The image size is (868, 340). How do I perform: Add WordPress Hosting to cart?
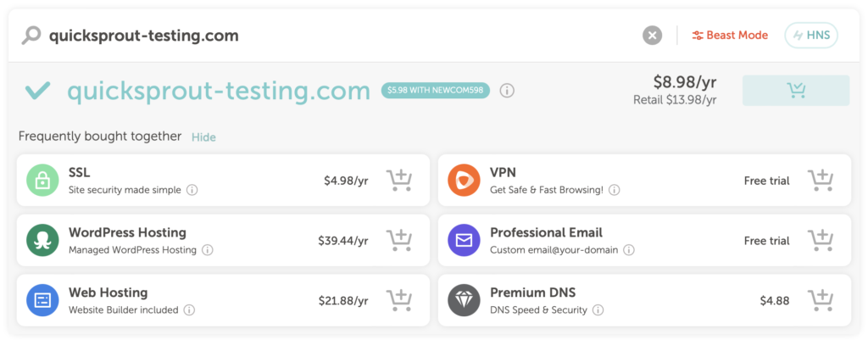399,241
